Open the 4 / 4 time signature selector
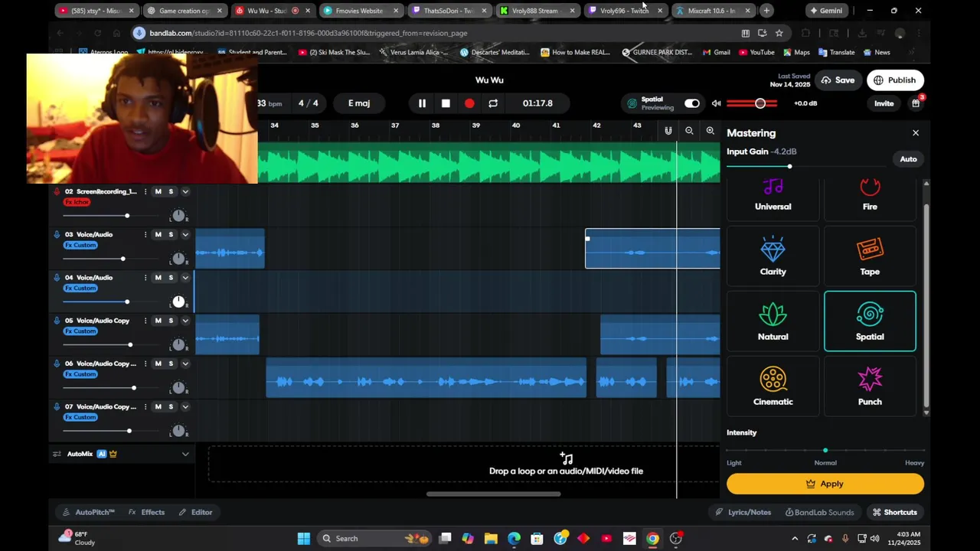The height and width of the screenshot is (551, 980). pos(309,103)
